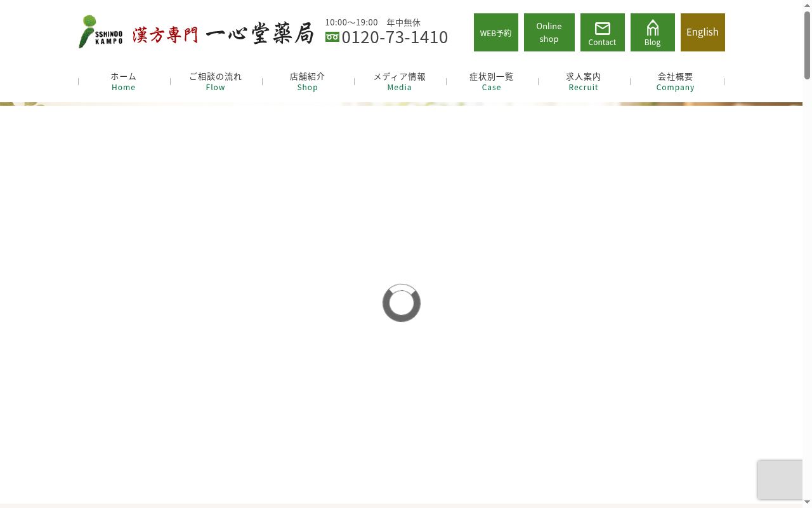Open the 求人案内 Recruit menu
Screen dimensions: 812x508
click(584, 81)
